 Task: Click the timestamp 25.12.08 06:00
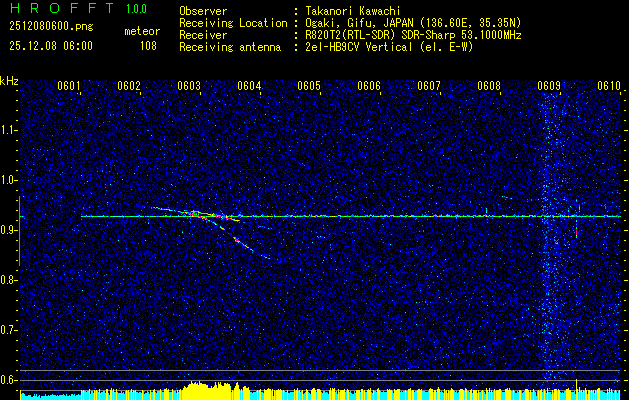point(51,46)
